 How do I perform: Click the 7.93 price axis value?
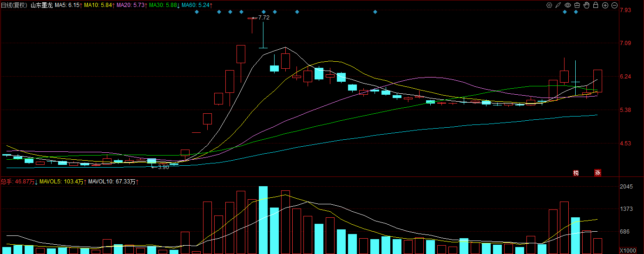tap(625, 10)
